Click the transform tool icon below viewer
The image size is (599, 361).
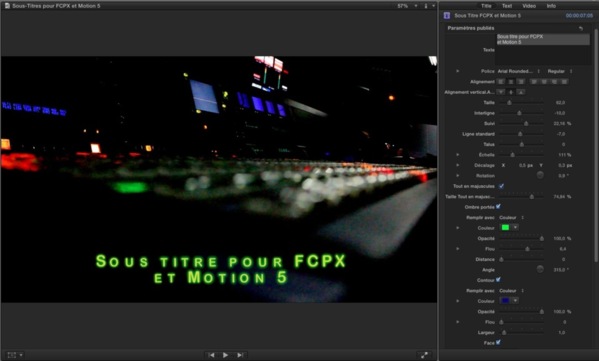tap(12, 355)
